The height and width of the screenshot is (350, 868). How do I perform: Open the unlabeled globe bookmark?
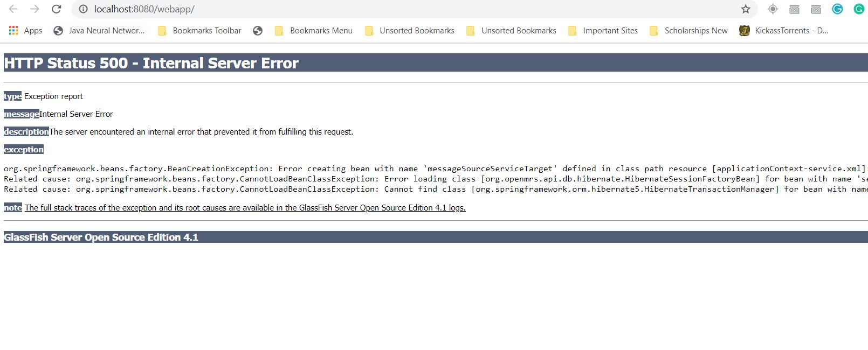[258, 31]
